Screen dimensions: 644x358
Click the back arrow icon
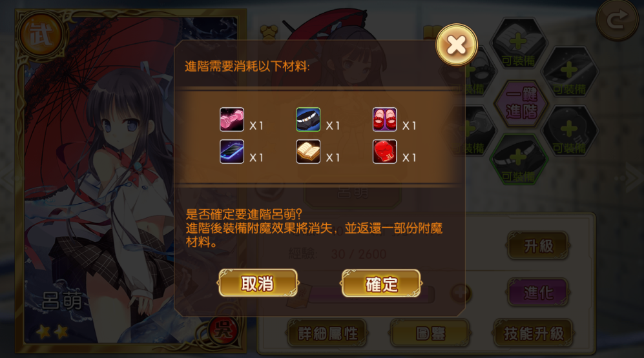(618, 20)
